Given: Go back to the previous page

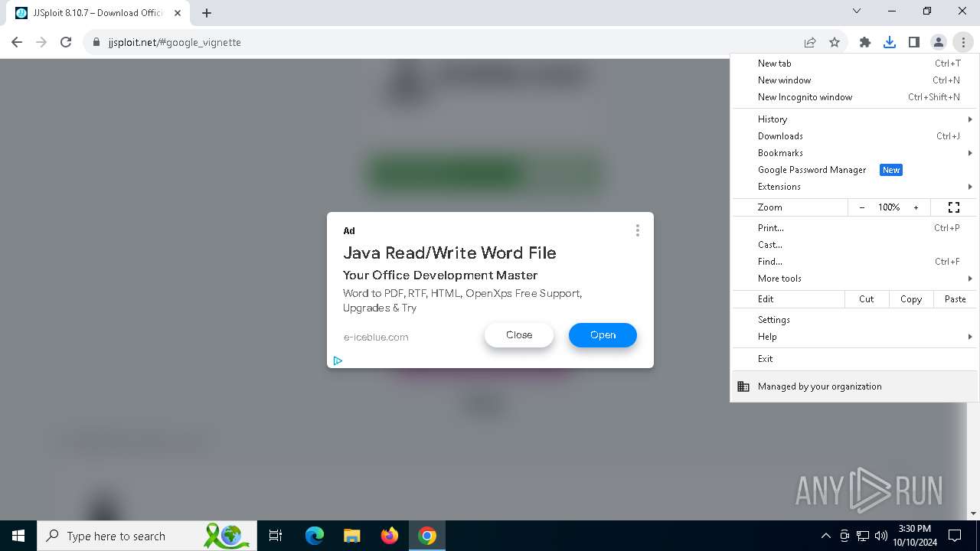Looking at the screenshot, I should point(17,42).
